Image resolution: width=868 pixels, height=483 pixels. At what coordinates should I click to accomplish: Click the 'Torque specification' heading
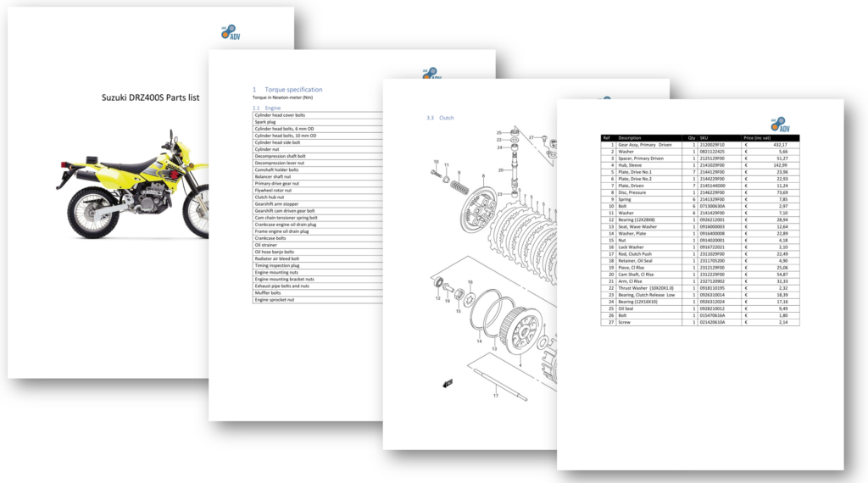[293, 90]
